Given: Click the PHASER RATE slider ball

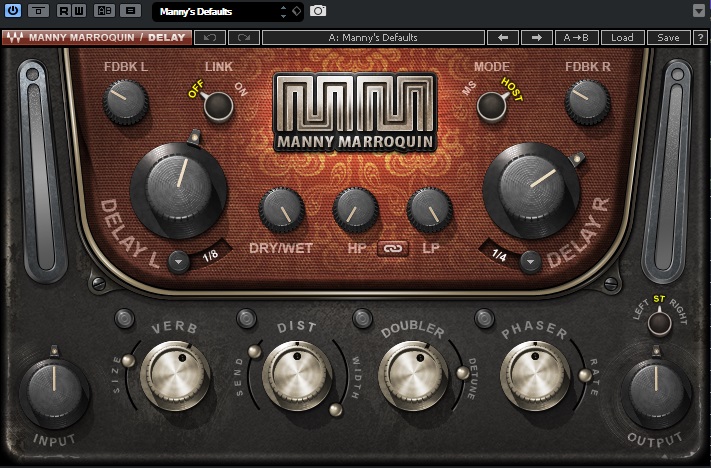Looking at the screenshot, I should (585, 375).
